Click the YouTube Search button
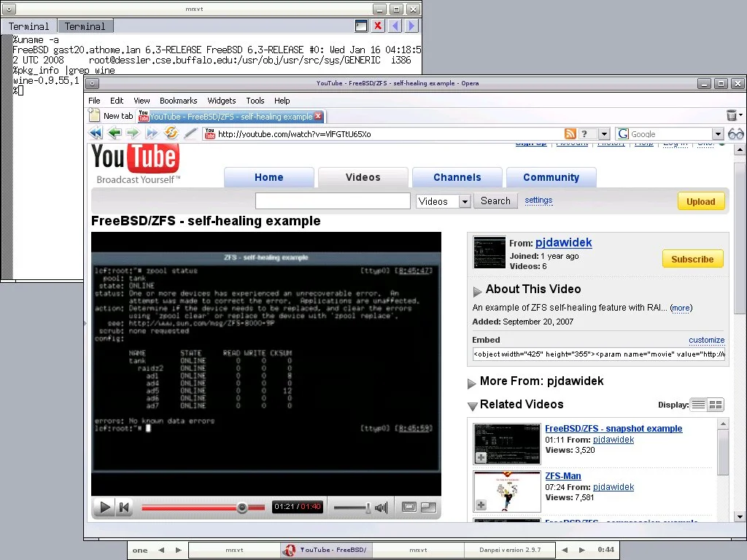 495,201
